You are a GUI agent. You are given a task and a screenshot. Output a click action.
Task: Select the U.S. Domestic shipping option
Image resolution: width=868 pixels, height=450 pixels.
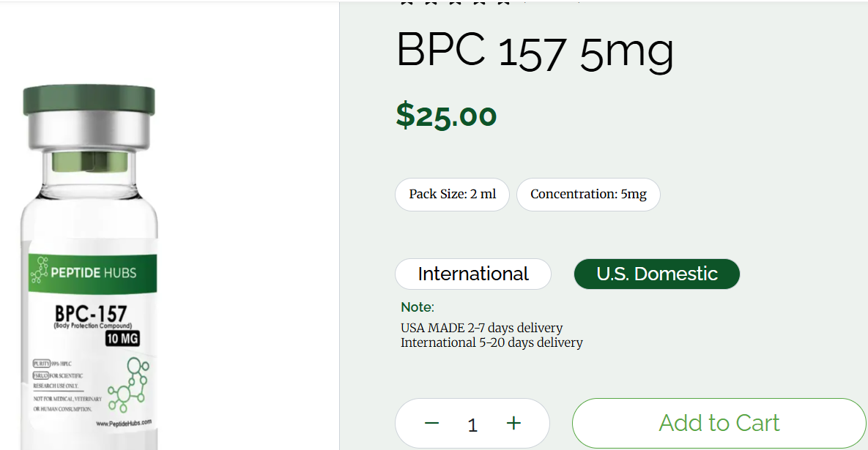click(x=657, y=274)
